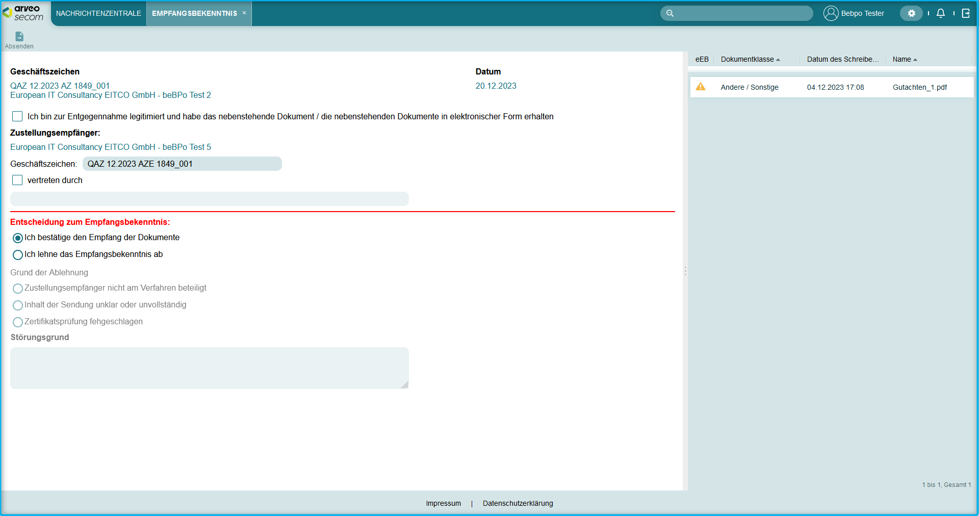Select 'Ich lehne das Empfangsbekenntnis ab'
Viewport: 980px width, 516px height.
pos(18,254)
